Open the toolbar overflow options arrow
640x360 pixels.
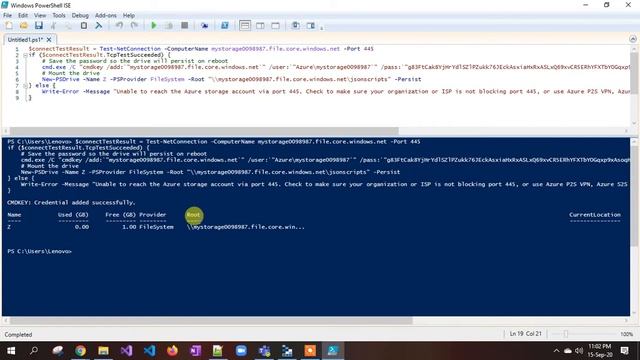(x=322, y=28)
